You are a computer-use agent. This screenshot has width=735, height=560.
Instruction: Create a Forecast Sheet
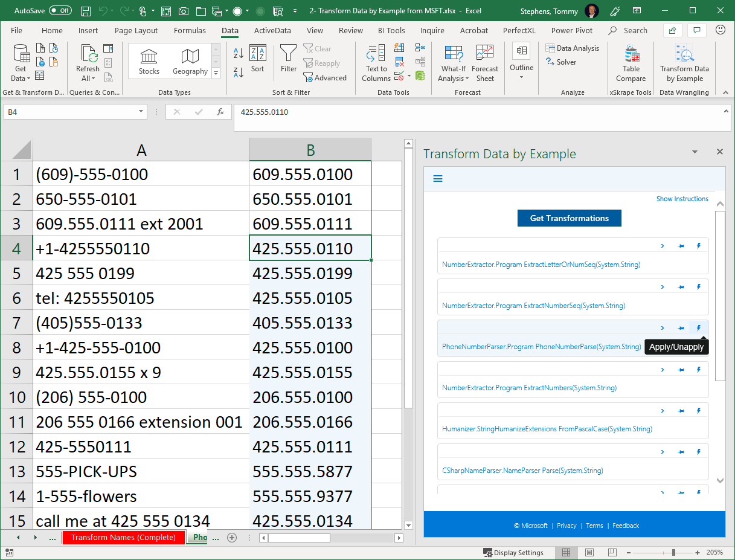coord(485,63)
